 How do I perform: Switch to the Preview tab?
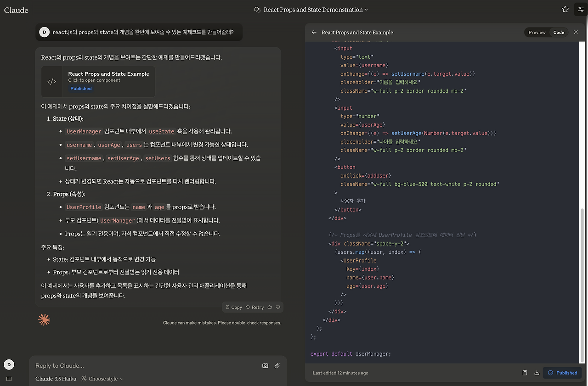pyautogui.click(x=537, y=32)
